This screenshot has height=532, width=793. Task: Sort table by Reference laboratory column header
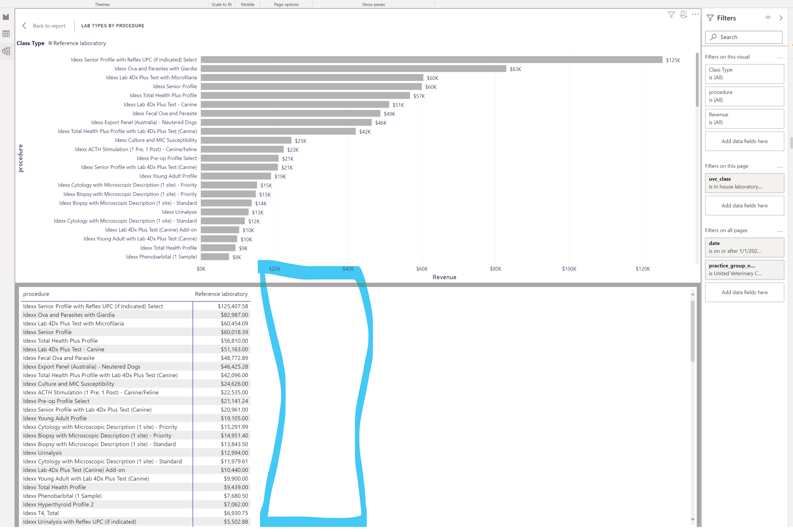tap(221, 294)
